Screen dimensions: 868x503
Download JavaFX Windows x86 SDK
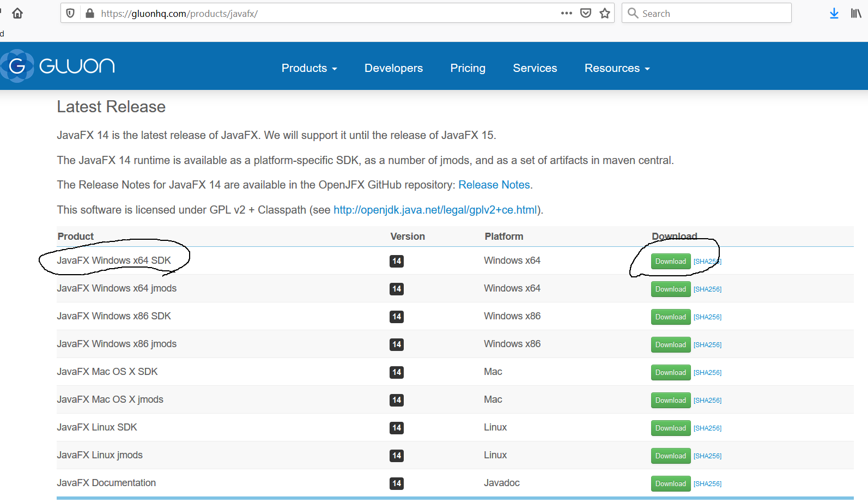(x=671, y=317)
